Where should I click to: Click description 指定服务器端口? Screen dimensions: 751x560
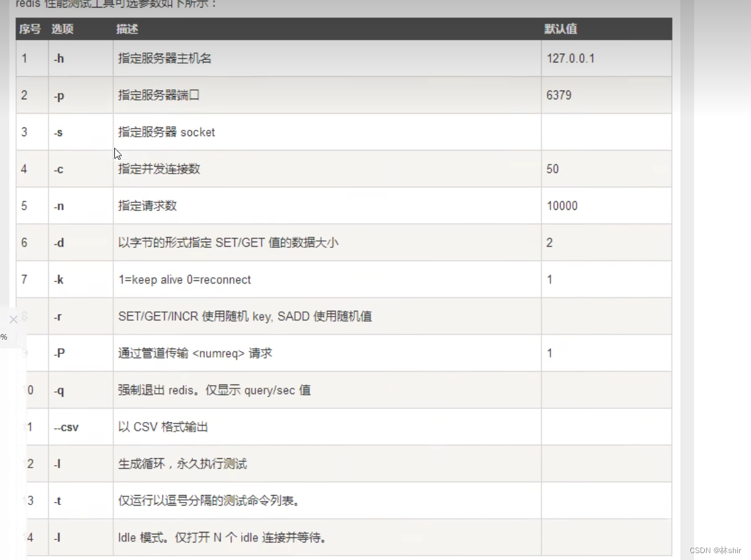159,96
